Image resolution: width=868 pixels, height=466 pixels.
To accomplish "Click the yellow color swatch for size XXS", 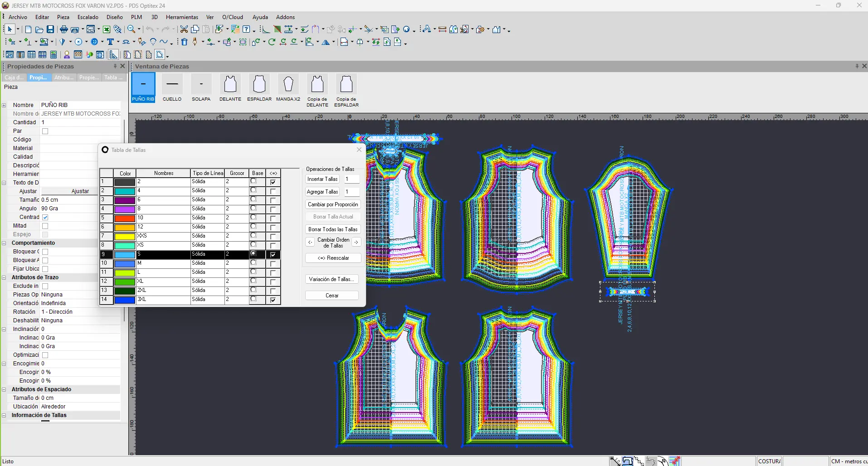I will click(x=125, y=236).
